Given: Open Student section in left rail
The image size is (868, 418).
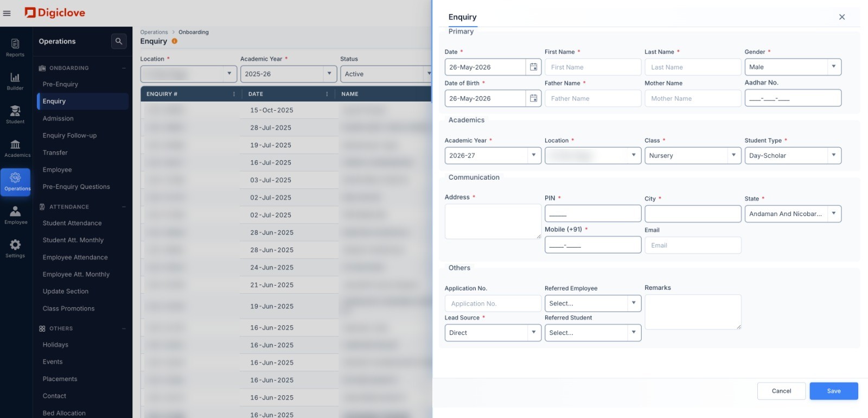Looking at the screenshot, I should pos(15,115).
